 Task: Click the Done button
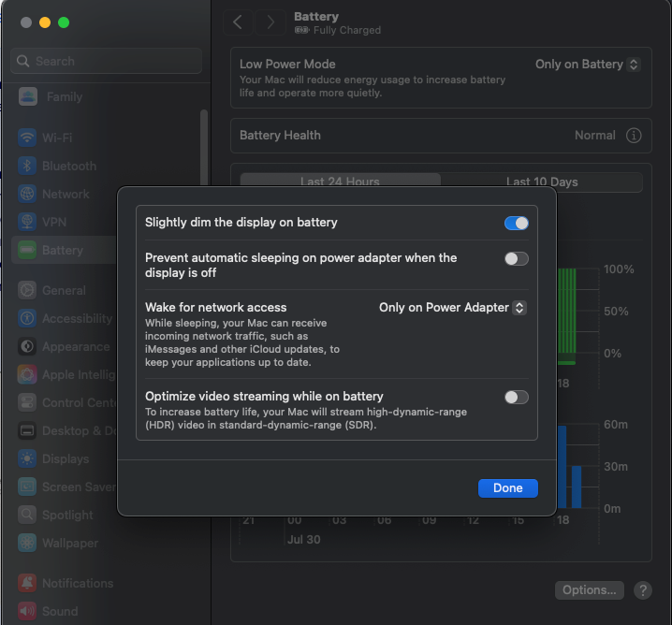(508, 487)
